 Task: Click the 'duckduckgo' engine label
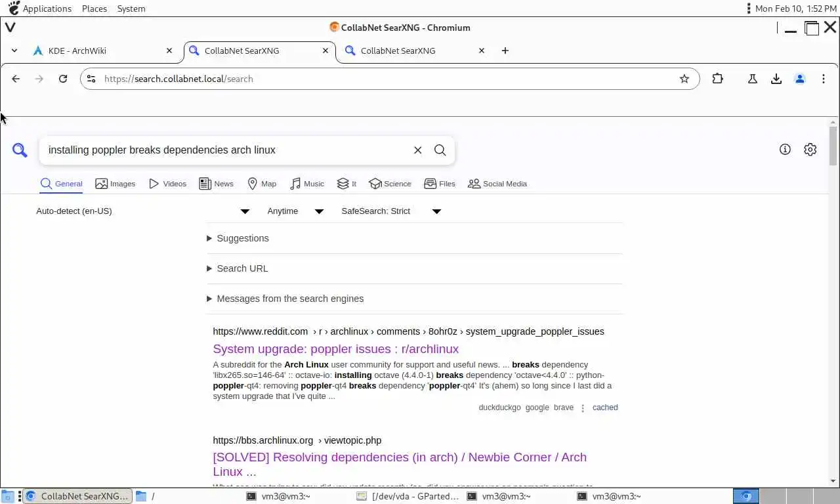[x=499, y=408]
